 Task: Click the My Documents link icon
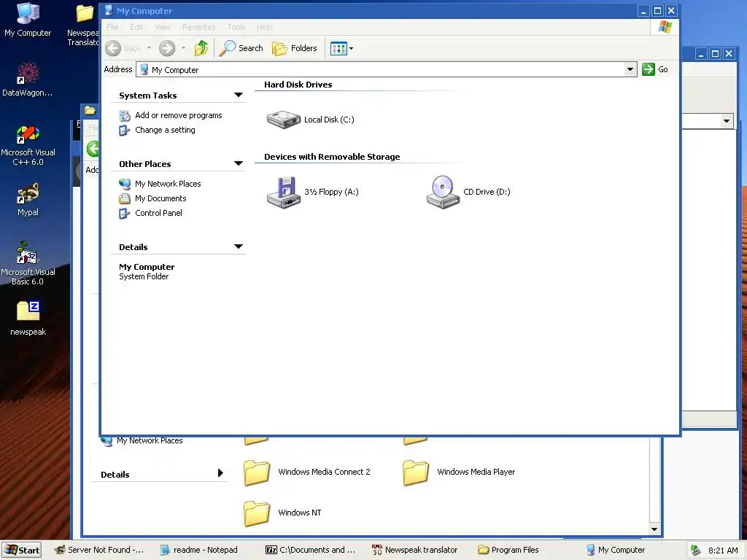tap(124, 198)
